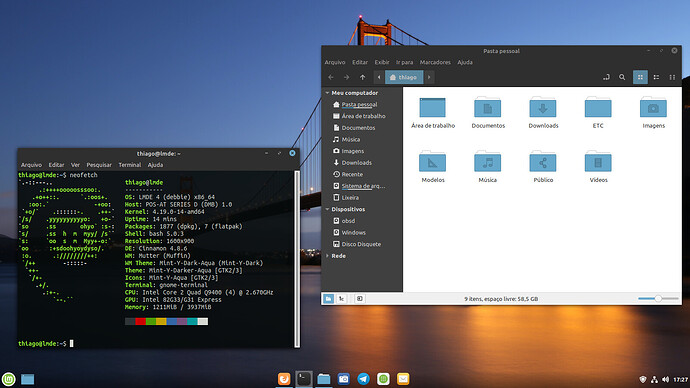
Task: Open the Pesquisar menu in terminal
Action: click(x=99, y=165)
